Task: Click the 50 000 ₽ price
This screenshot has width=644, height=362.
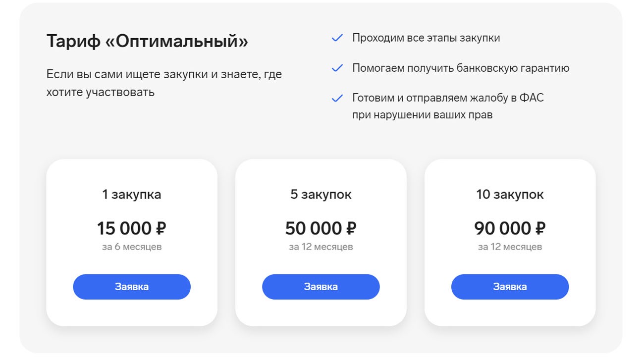Action: click(321, 228)
